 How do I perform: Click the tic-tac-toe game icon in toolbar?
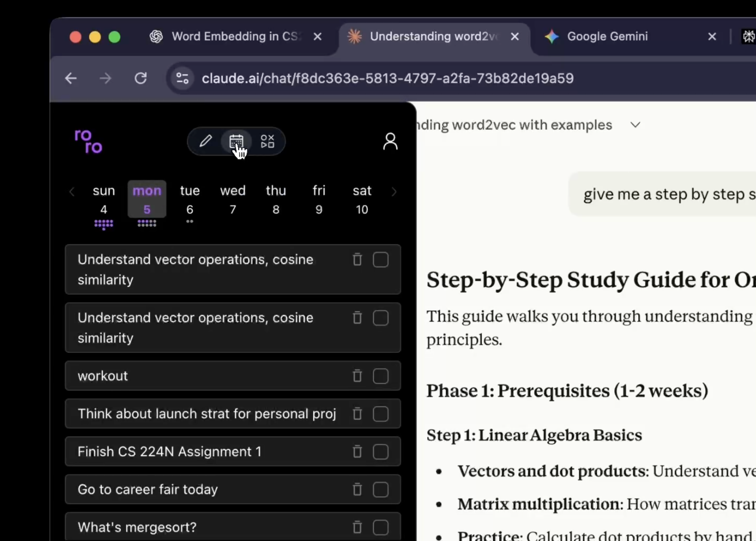click(267, 141)
